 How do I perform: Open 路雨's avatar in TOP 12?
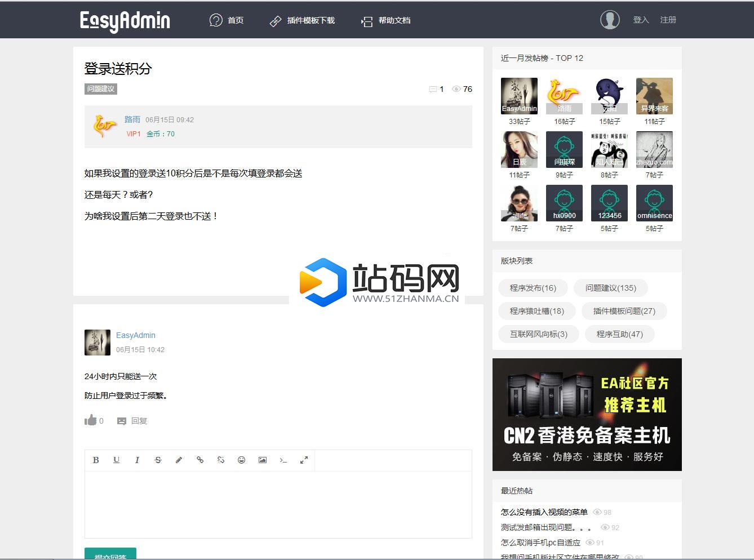point(564,96)
